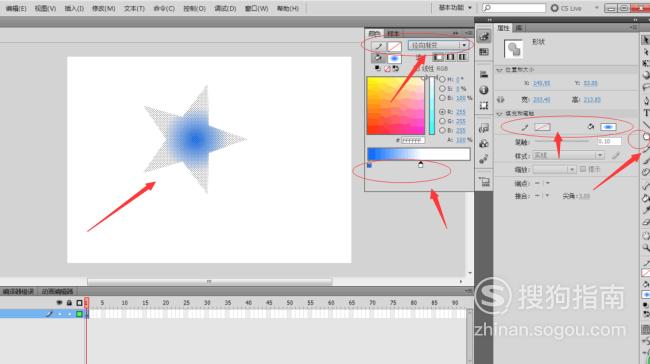Click the white gradient stop marker

[420, 165]
